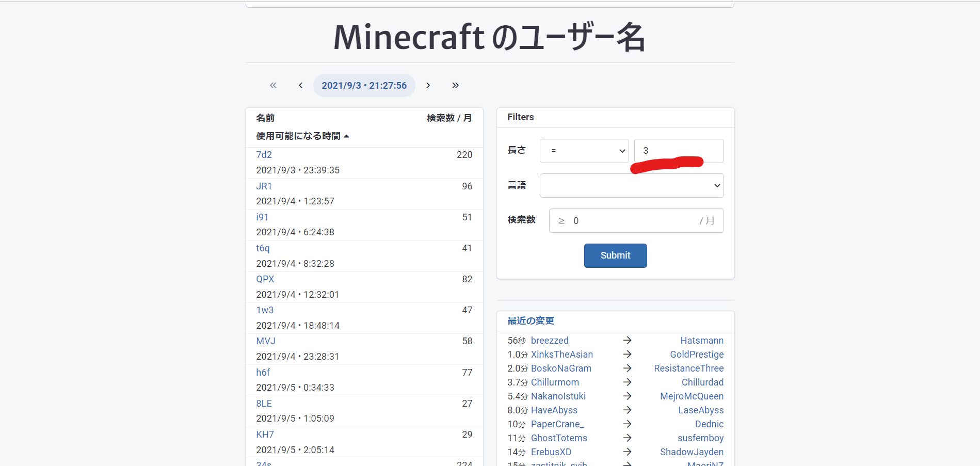980x466 pixels.
Task: Open the username 8LE link
Action: pos(264,404)
